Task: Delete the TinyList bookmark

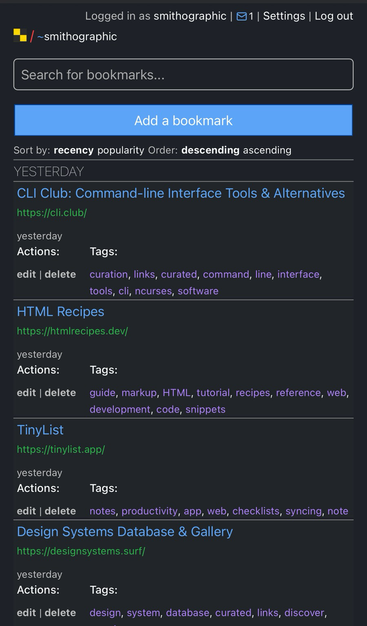Action: [x=60, y=511]
